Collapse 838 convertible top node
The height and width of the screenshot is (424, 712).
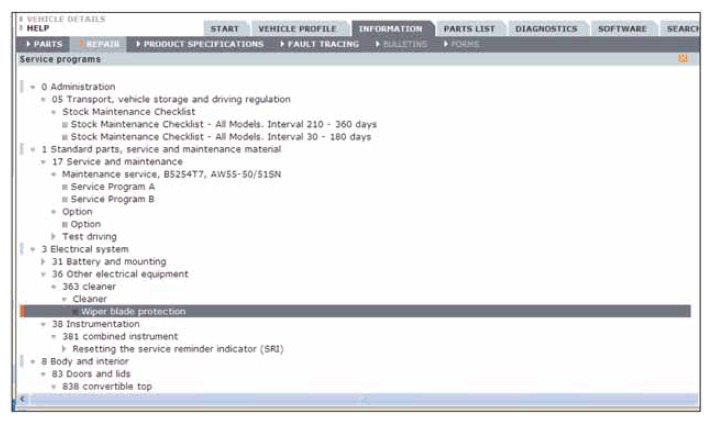(x=54, y=386)
